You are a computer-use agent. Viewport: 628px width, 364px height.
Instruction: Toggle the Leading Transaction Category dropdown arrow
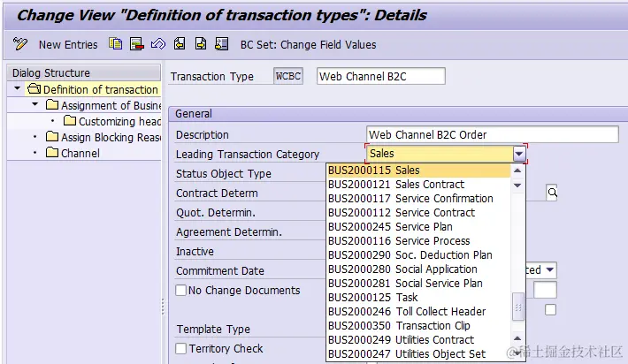[x=519, y=154]
